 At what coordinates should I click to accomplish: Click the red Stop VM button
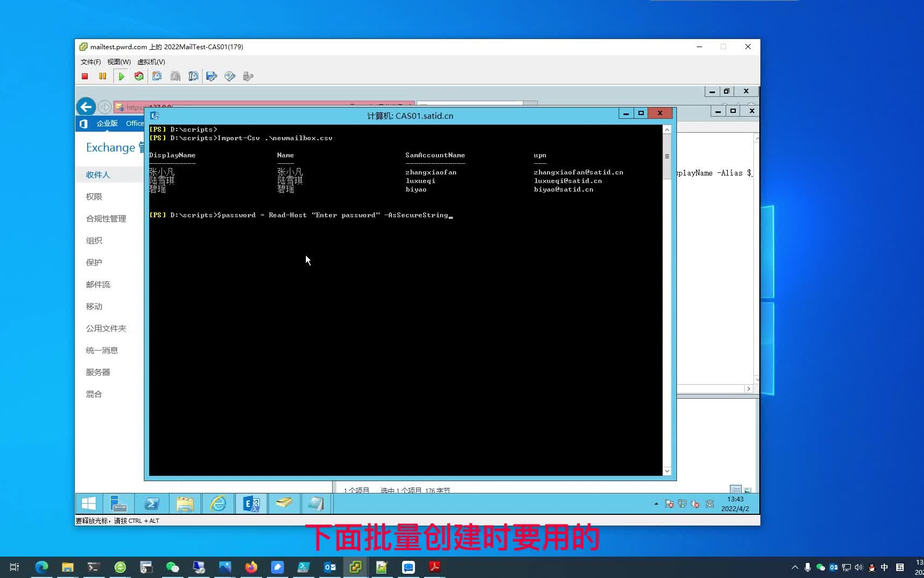[x=84, y=77]
